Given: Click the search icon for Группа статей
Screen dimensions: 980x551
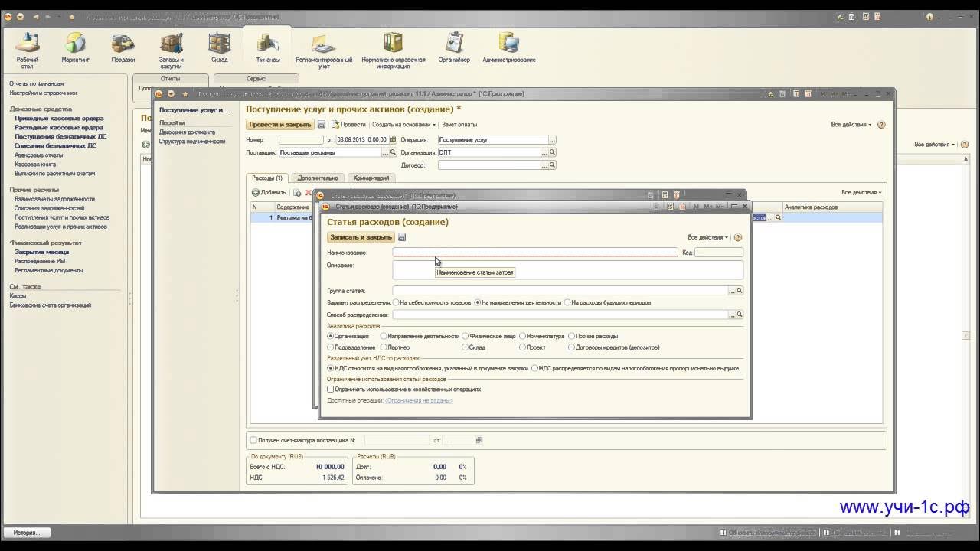Looking at the screenshot, I should 739,291.
